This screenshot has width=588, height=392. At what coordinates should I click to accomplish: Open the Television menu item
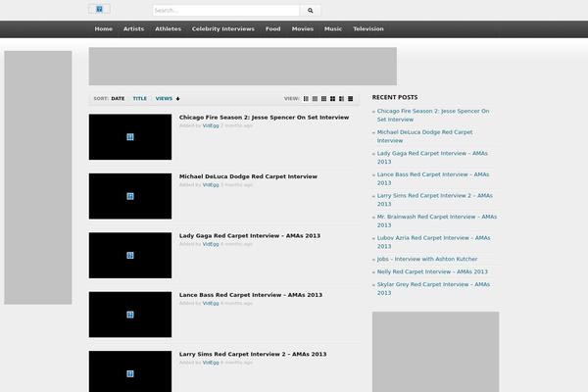tap(368, 28)
